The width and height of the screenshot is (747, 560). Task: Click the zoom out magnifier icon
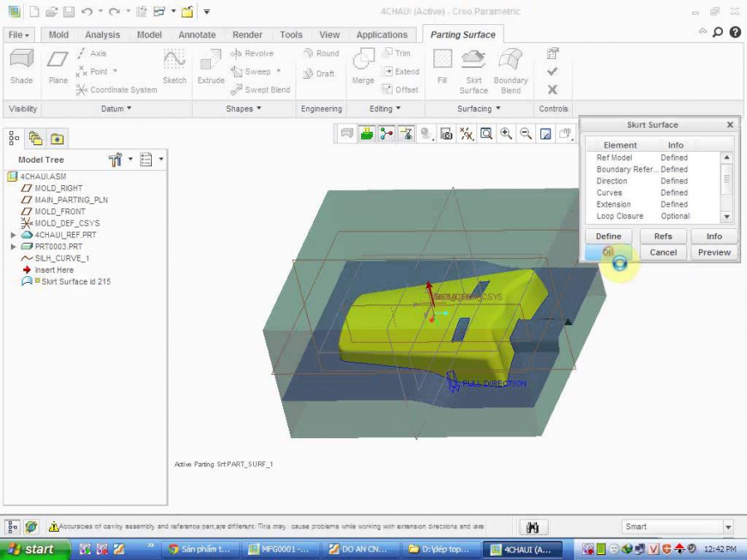click(x=525, y=134)
